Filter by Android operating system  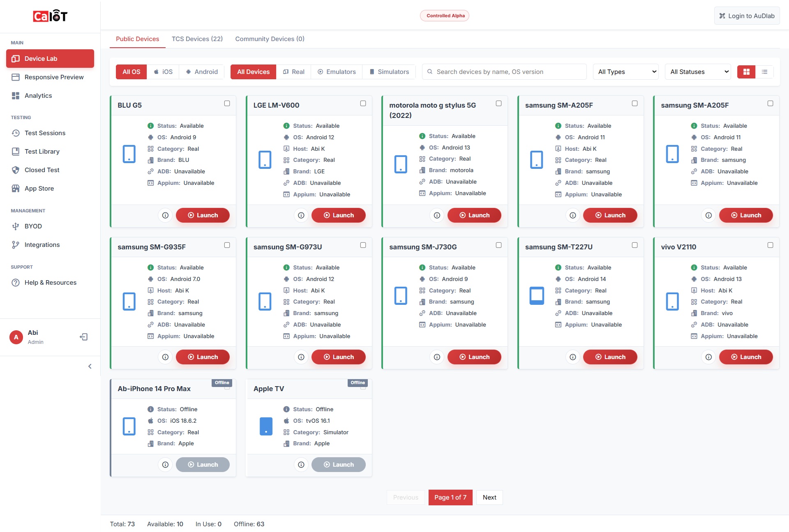(x=202, y=72)
